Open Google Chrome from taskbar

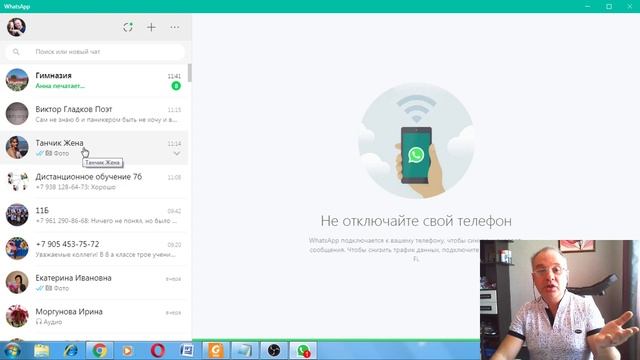[x=100, y=351]
